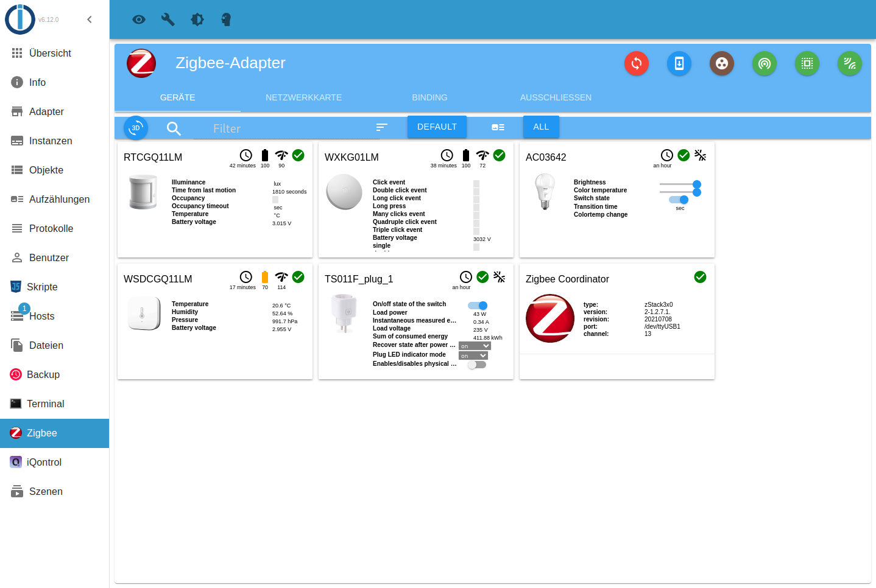Click the battery icon on WXKG01LM card
The height and width of the screenshot is (588, 876).
point(466,155)
